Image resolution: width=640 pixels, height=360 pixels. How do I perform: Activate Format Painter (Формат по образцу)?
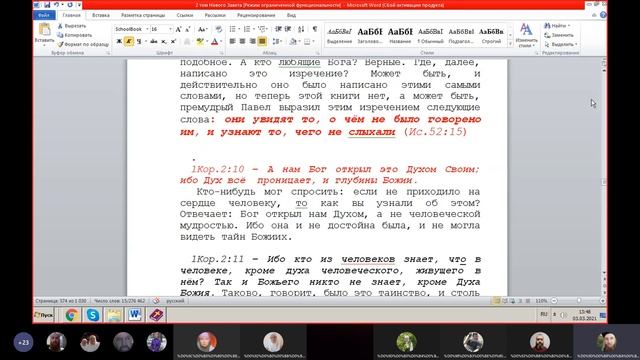coord(83,44)
